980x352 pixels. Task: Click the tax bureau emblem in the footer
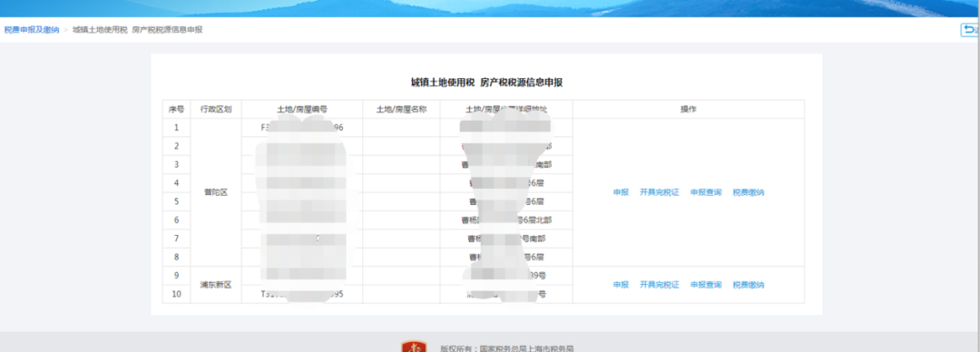(x=413, y=347)
